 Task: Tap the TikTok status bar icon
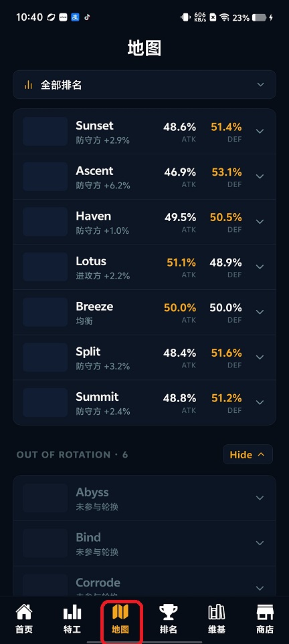point(87,17)
